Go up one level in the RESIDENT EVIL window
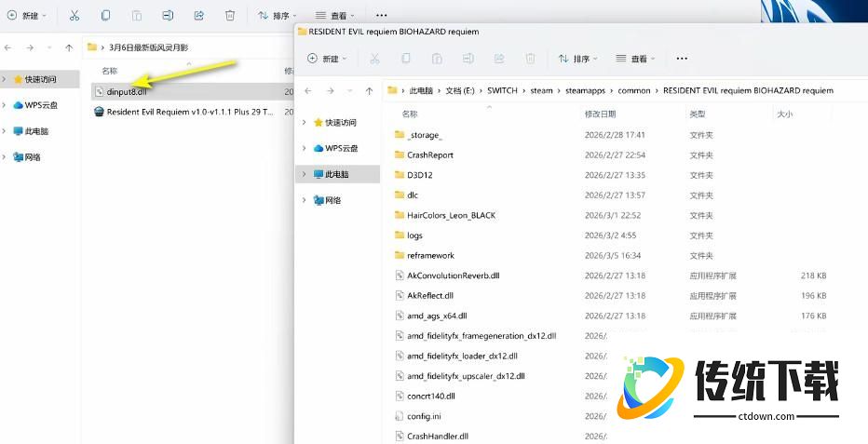This screenshot has height=444, width=868. [370, 90]
